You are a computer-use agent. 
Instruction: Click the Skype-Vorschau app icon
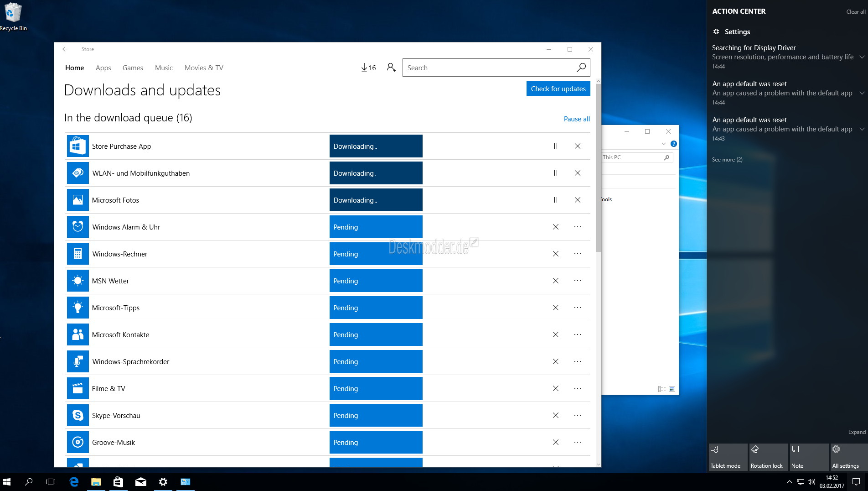pos(77,415)
